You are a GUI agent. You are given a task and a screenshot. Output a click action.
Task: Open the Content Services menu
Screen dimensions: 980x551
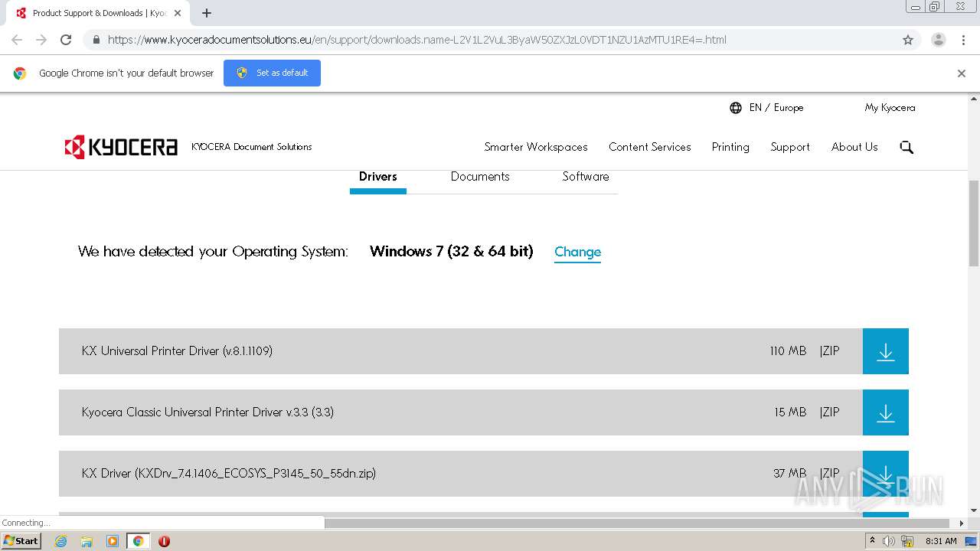click(x=650, y=147)
